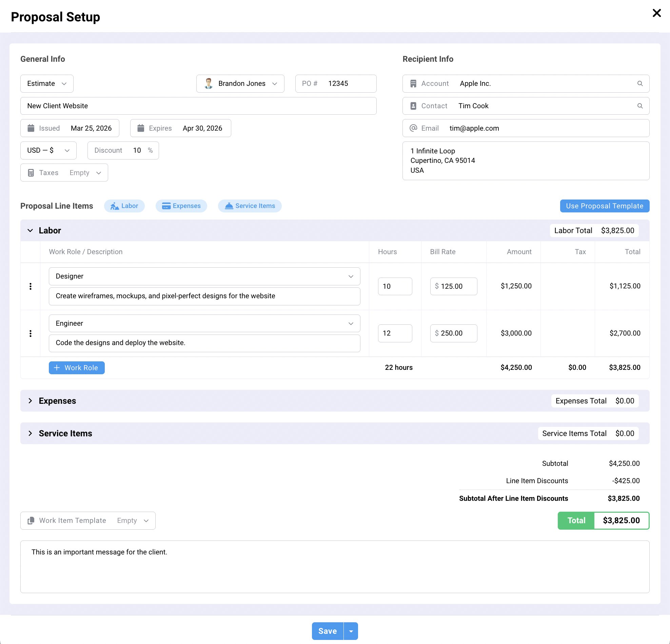Collapse the Labor section

coord(30,230)
